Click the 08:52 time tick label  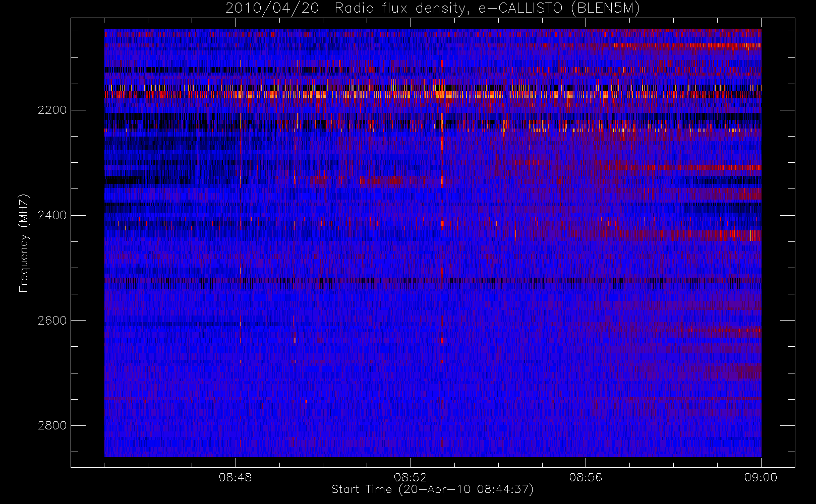pos(410,477)
